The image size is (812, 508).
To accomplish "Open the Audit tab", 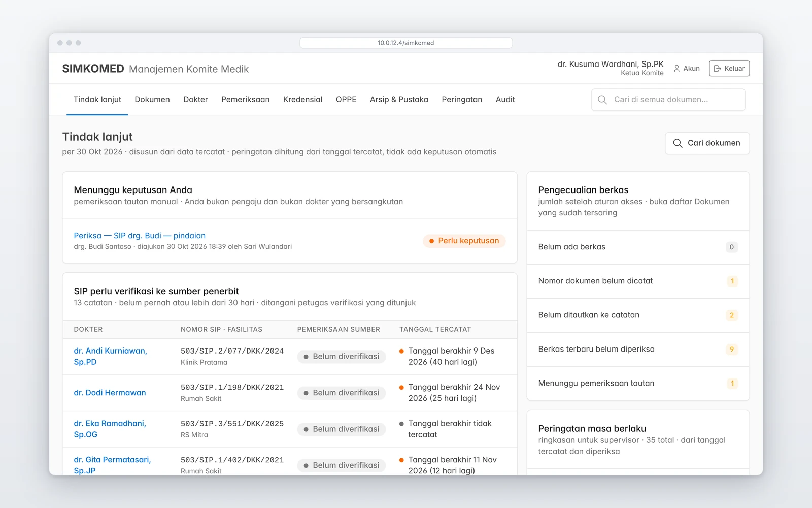I will click(x=505, y=100).
